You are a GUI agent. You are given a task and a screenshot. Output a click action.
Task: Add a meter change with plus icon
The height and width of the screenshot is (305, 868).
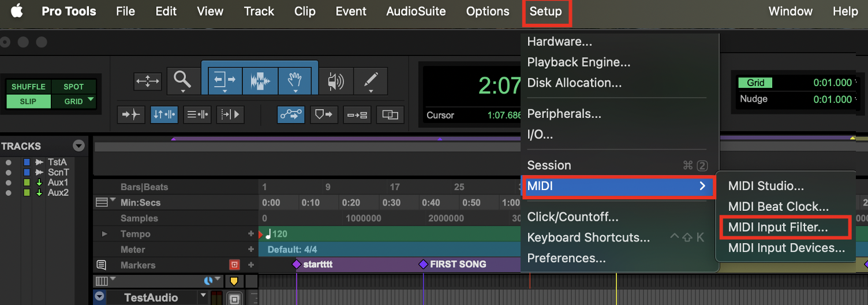[251, 250]
